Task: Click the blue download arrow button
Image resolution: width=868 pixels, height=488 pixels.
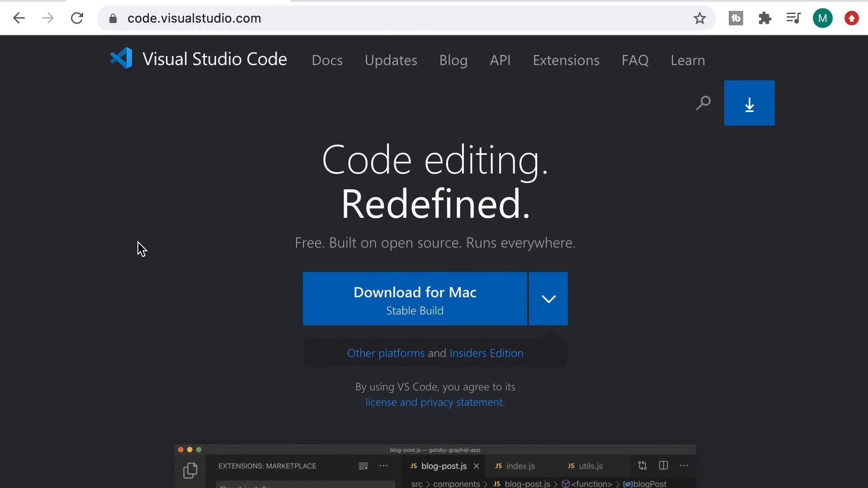Action: point(750,103)
